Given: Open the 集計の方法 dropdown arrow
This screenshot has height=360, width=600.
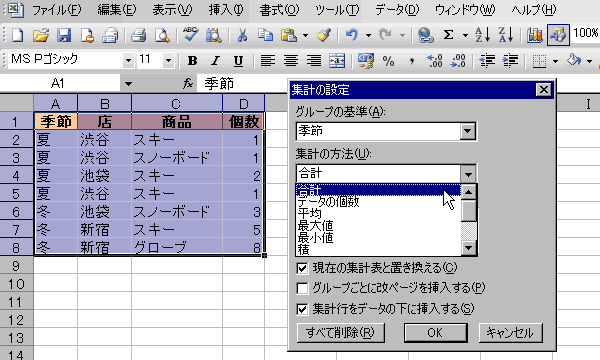Looking at the screenshot, I should pyautogui.click(x=468, y=174).
